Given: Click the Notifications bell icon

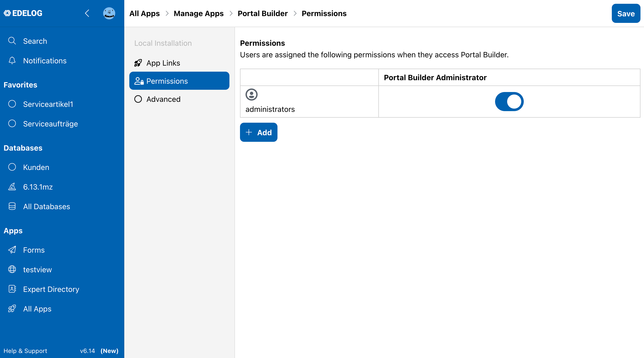Looking at the screenshot, I should click(x=12, y=60).
